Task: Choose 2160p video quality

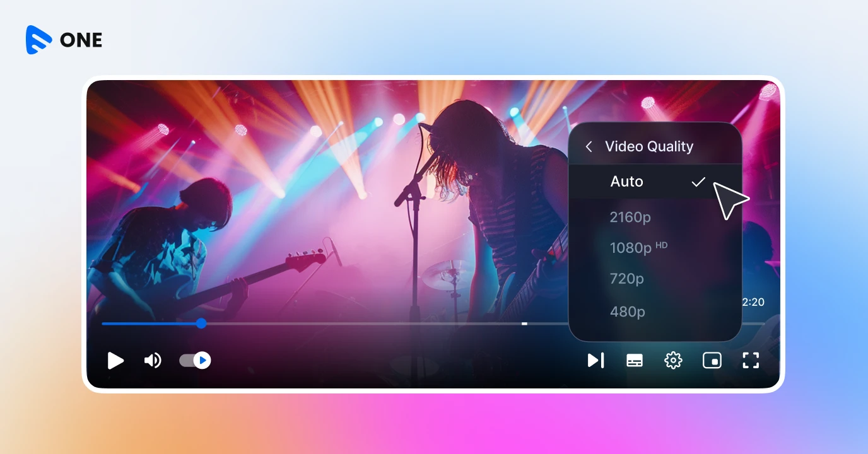Action: (x=631, y=217)
